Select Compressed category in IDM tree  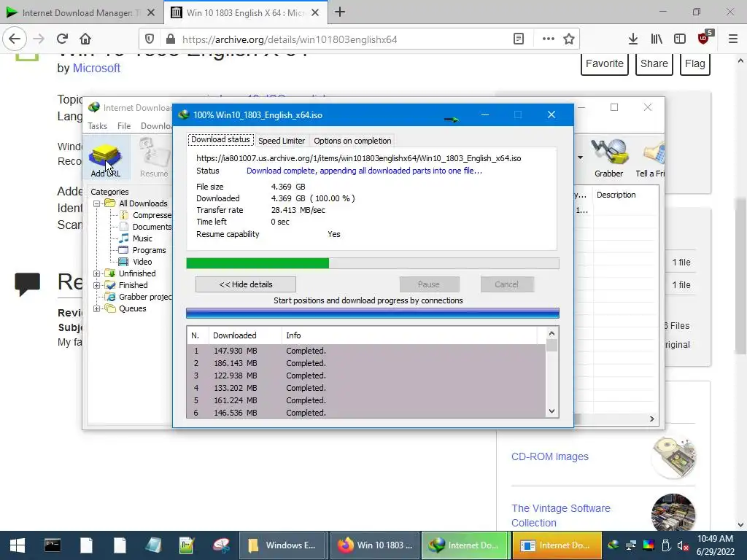[146, 215]
